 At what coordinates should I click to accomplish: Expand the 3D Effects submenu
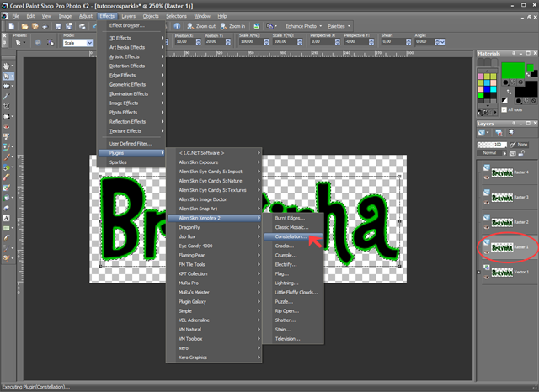(x=132, y=38)
